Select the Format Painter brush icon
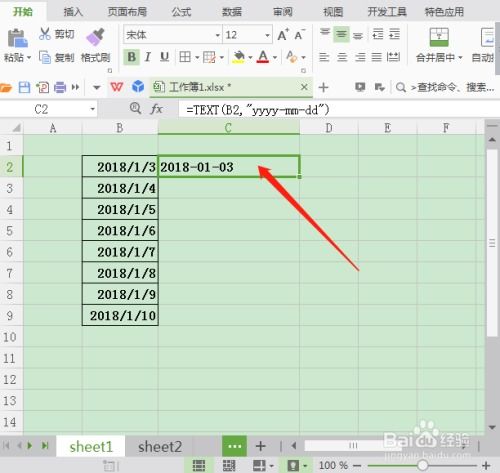Image resolution: width=500 pixels, height=473 pixels. pos(95,36)
